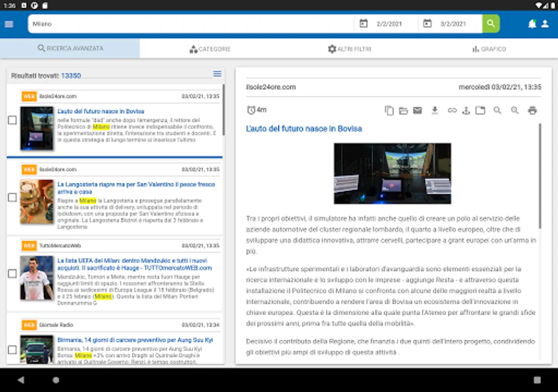
Task: Print the open article
Action: coord(532,111)
